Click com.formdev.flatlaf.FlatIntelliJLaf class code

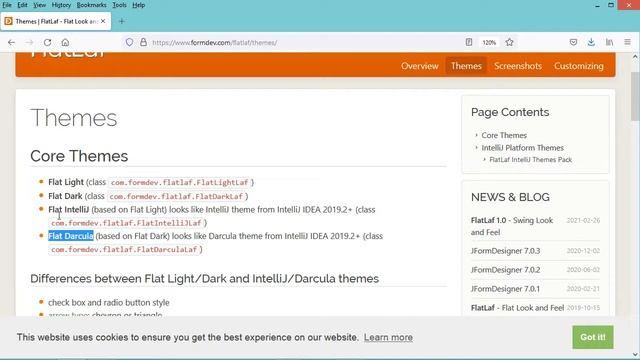click(x=126, y=223)
